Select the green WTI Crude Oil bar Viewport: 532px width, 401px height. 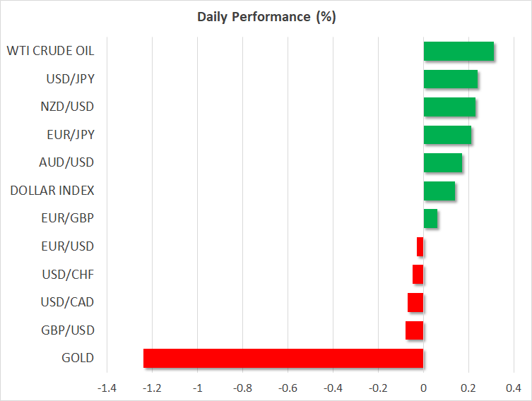(x=458, y=52)
